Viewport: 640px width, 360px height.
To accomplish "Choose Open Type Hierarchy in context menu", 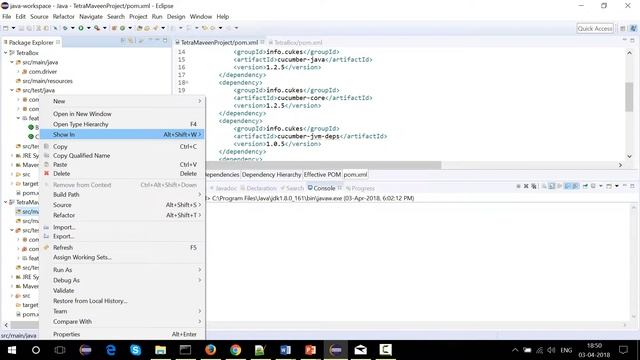I will coord(122,124).
